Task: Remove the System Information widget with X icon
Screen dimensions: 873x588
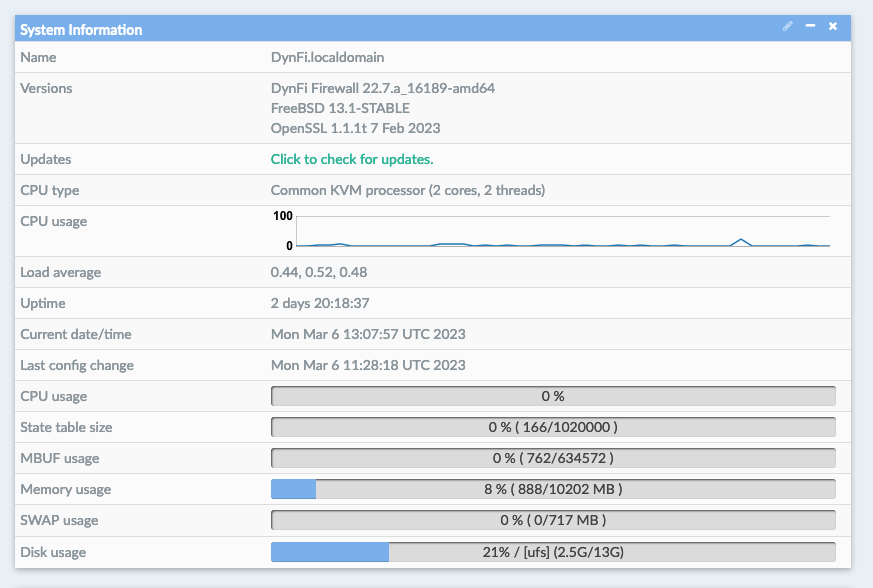Action: coord(833,26)
